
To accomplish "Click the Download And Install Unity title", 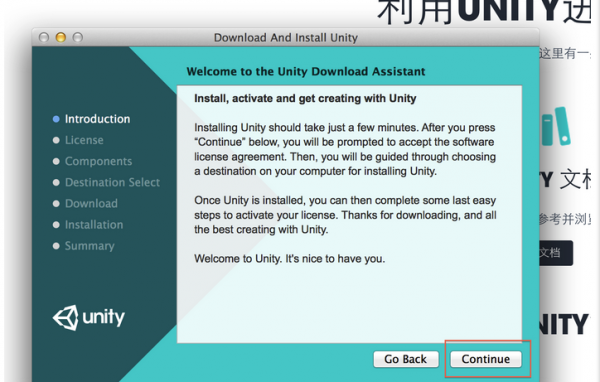I will click(285, 38).
